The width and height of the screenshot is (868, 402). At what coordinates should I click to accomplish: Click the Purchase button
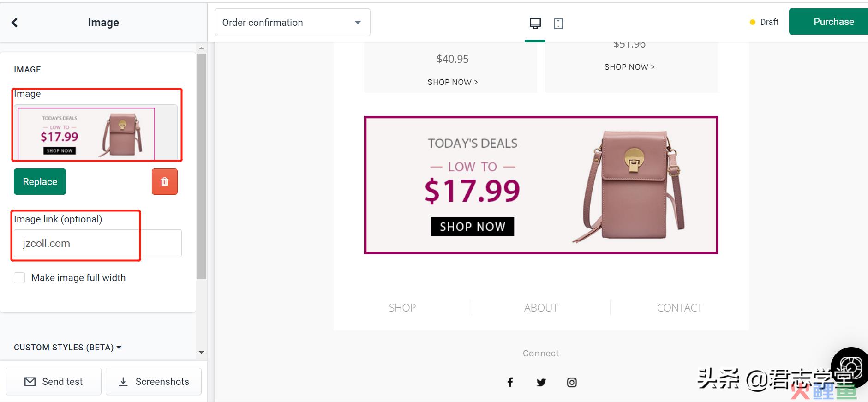coord(830,22)
